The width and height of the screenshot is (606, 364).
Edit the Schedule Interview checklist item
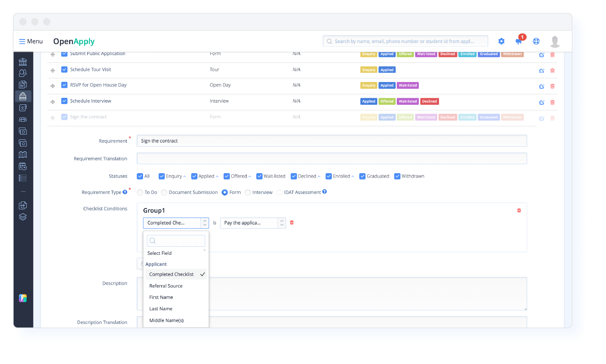(542, 103)
